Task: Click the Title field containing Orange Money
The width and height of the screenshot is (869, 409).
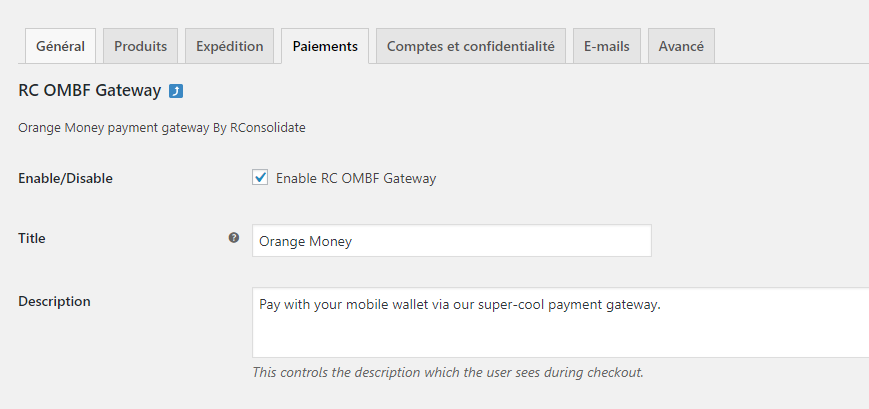Action: [x=452, y=241]
